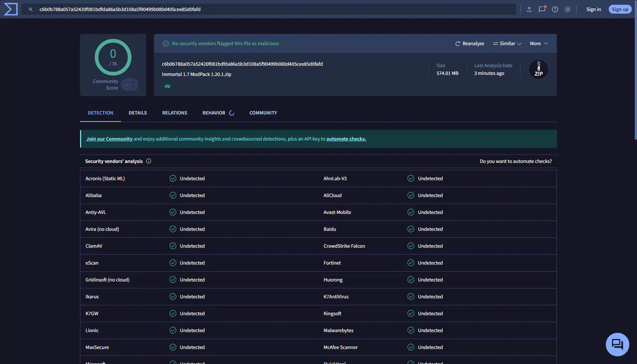Click the Acronis (Static ML) undetected check icon
Screen dimensions: 637x364
(x=173, y=178)
